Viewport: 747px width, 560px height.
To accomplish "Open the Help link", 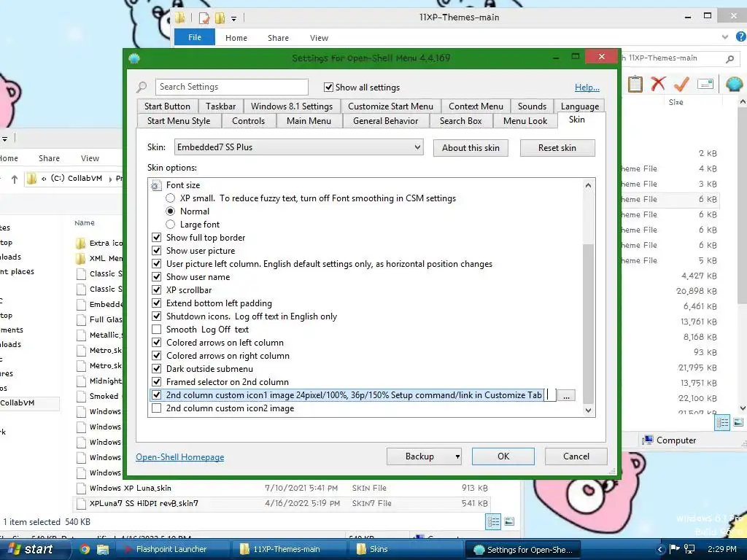I will coord(587,87).
